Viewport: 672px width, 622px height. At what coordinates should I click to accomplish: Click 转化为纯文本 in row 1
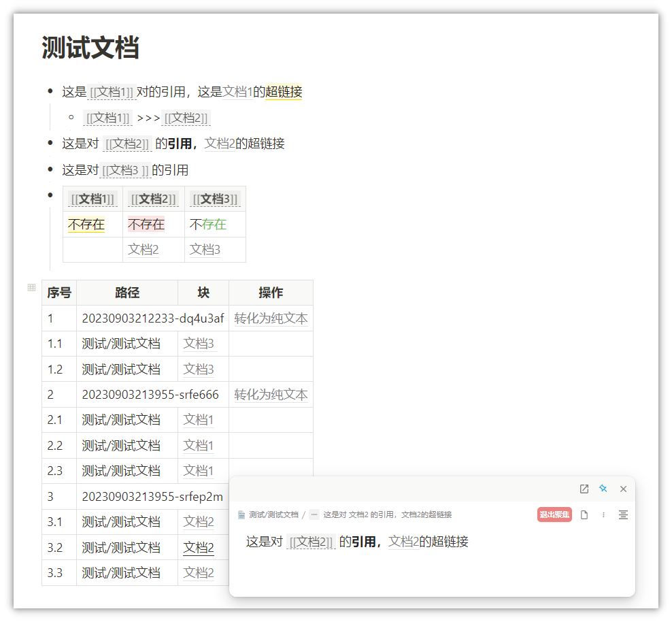[x=271, y=318]
